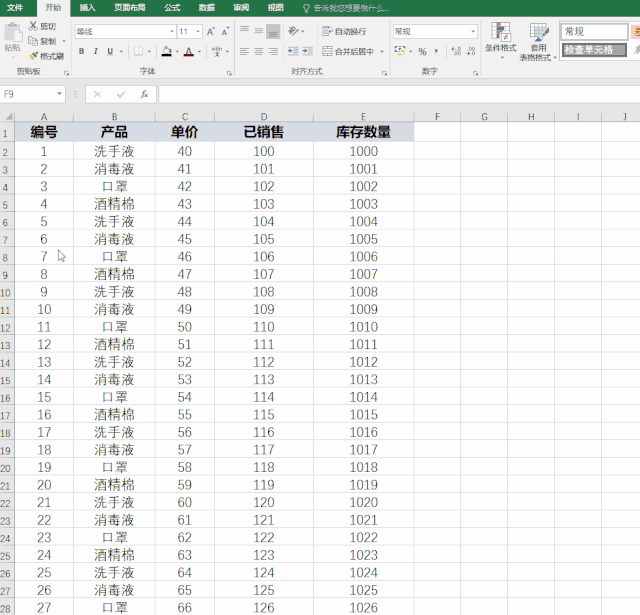Click the Cut scissors icon
The width and height of the screenshot is (640, 615).
pos(33,26)
